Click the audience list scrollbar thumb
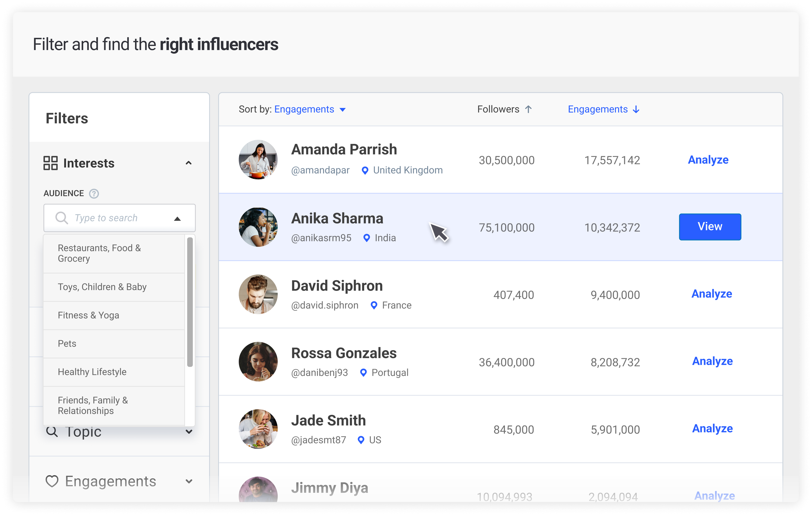 pos(190,302)
